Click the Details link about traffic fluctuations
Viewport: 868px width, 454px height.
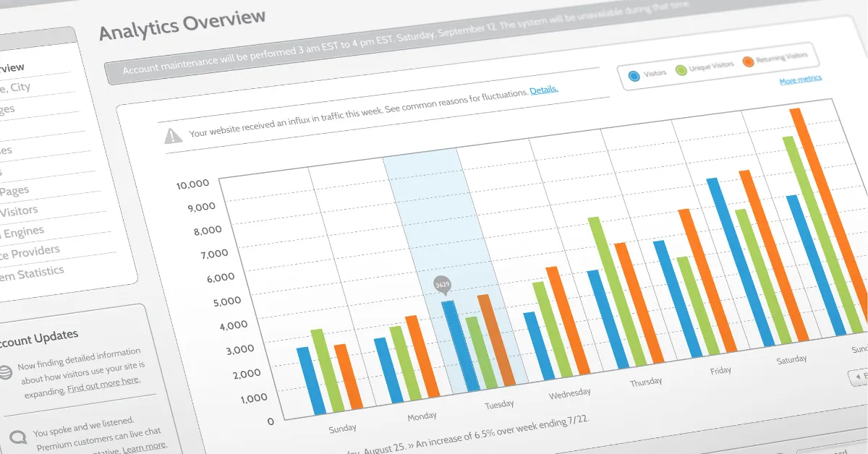[543, 88]
